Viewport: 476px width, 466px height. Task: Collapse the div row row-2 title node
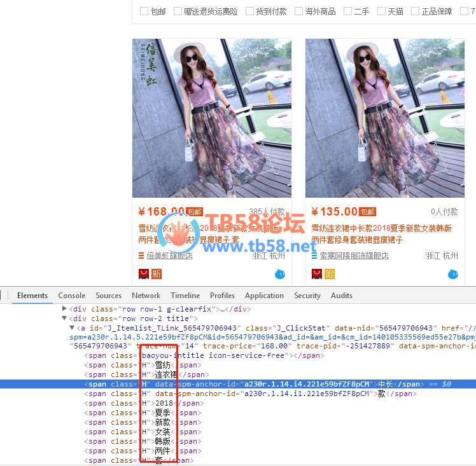(64, 319)
